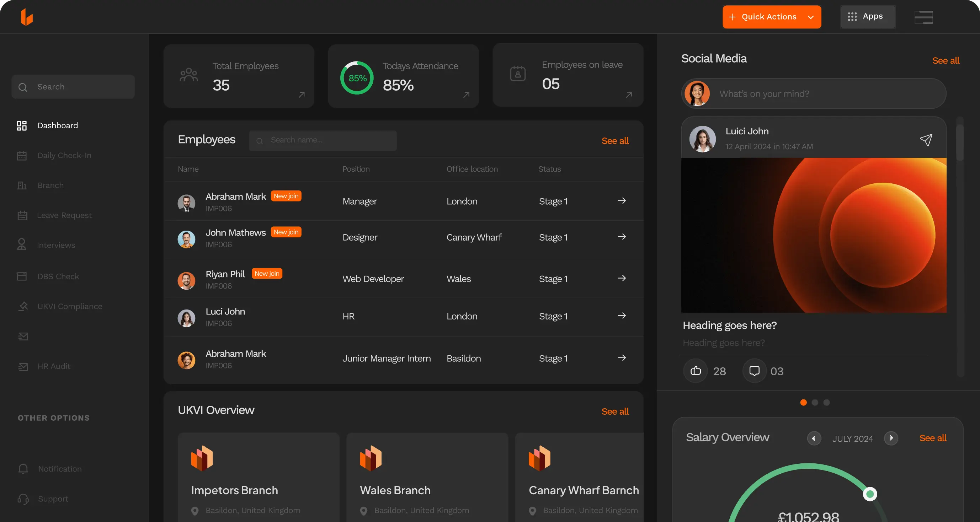Open Dashboard in the sidebar
The width and height of the screenshot is (980, 522).
click(48, 125)
